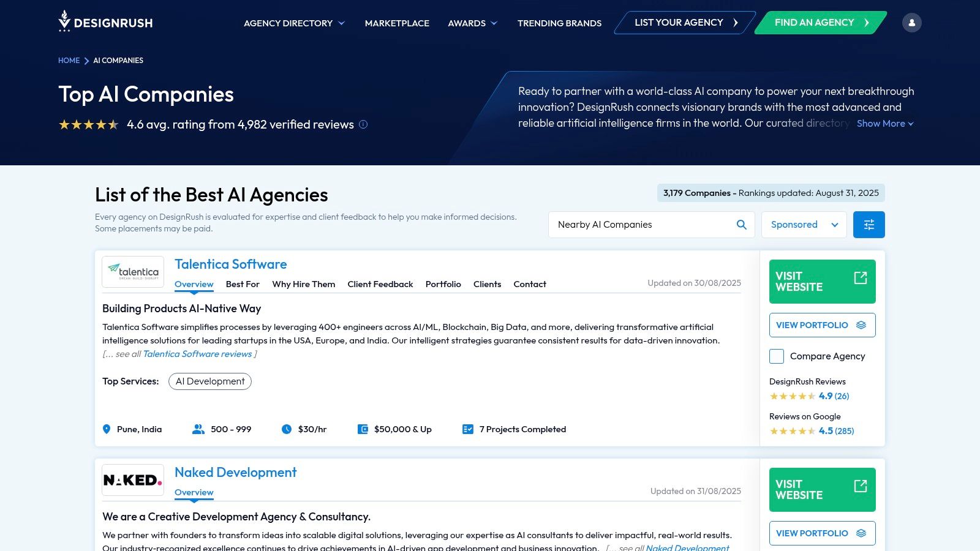Screen dimensions: 980x551
Task: Switch to Talentica's Overview tab
Action: click(194, 284)
